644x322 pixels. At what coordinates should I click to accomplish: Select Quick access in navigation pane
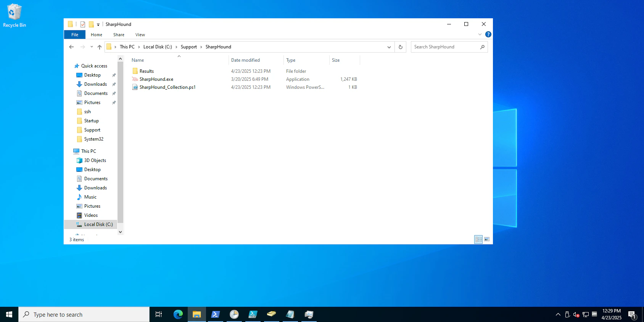94,66
